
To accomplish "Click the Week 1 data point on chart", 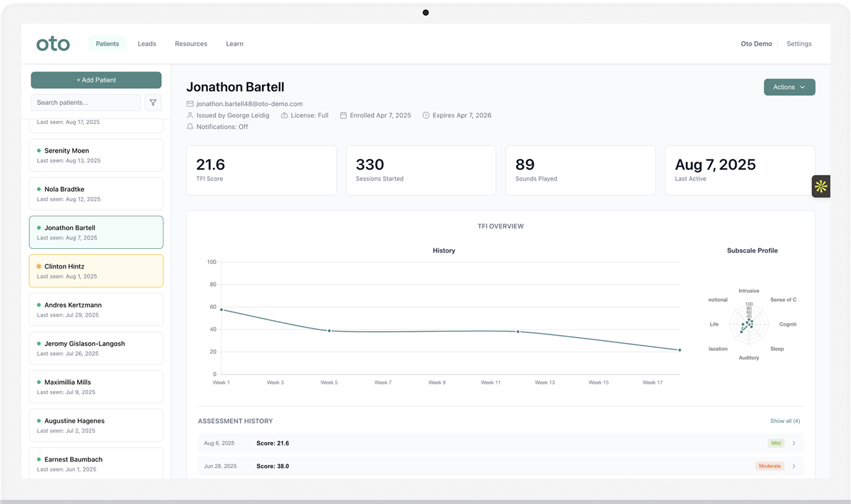I will click(x=222, y=310).
